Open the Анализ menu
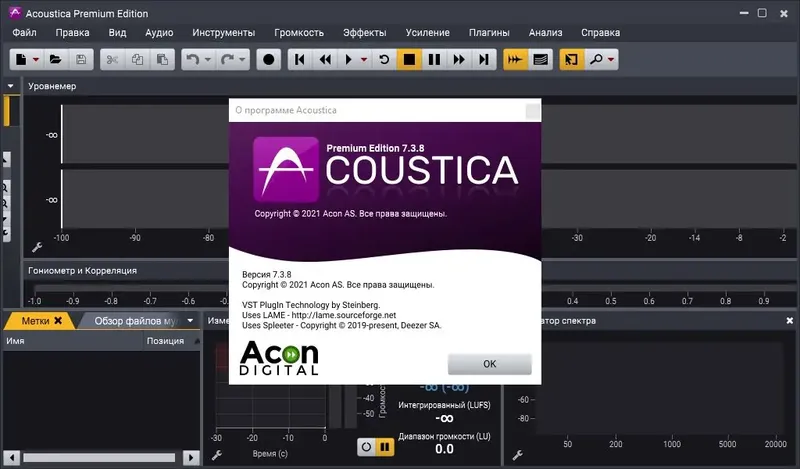Screen dimensions: 800x469 (x=545, y=33)
